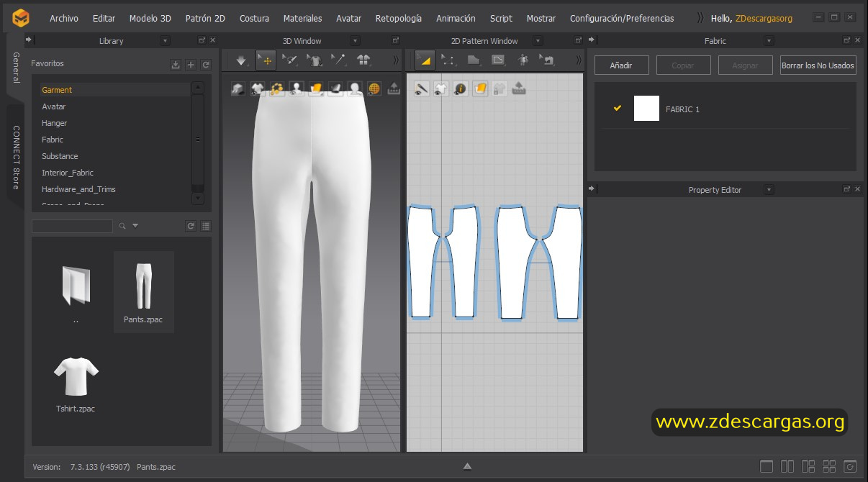Click the avatar trace tool in 2D toolbar

(x=523, y=60)
